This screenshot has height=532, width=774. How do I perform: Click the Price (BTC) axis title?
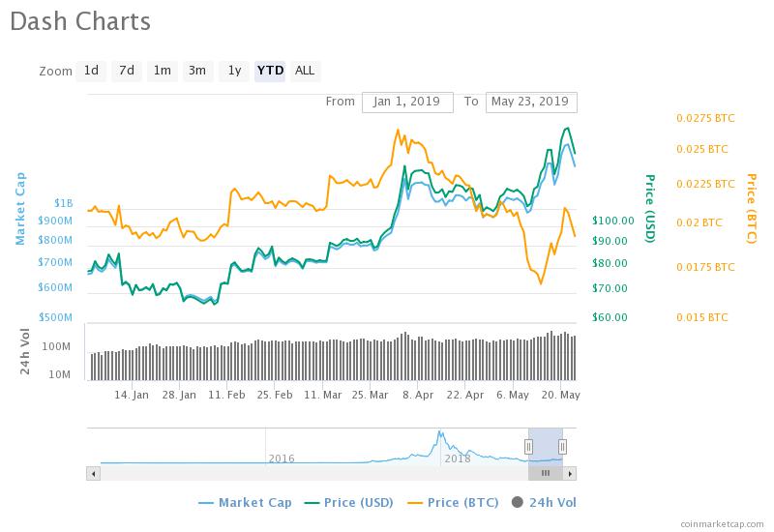(752, 208)
